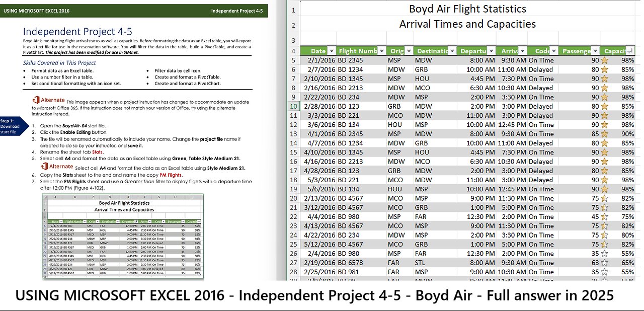Click the gold star icon in row 19
This screenshot has height=311, width=644.
coord(604,189)
